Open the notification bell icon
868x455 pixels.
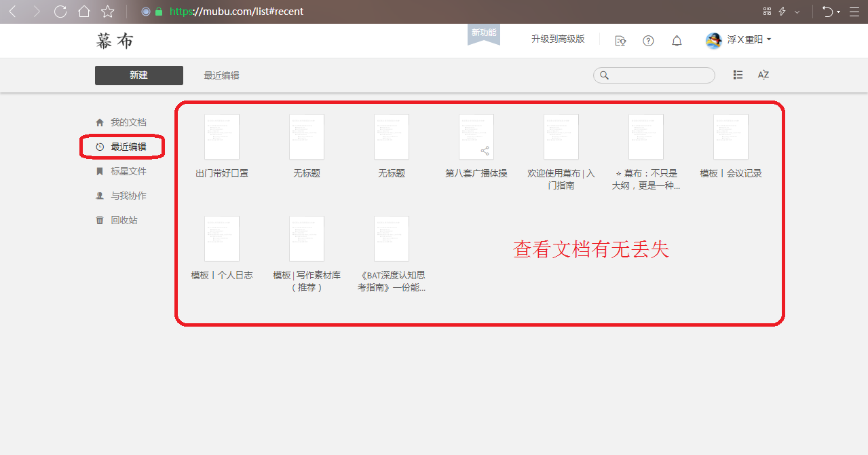pyautogui.click(x=676, y=40)
